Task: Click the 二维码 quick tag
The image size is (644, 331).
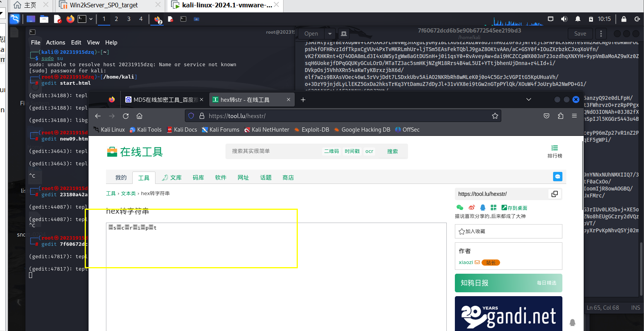Action: (x=331, y=151)
